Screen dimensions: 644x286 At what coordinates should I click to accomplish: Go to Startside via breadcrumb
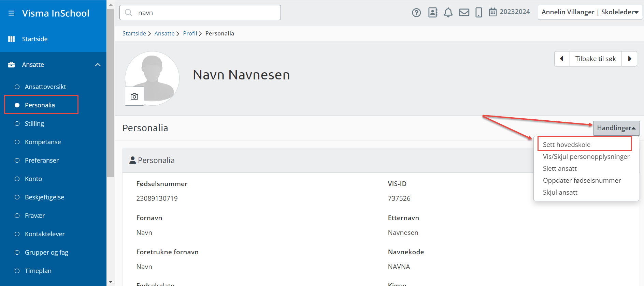[x=134, y=33]
